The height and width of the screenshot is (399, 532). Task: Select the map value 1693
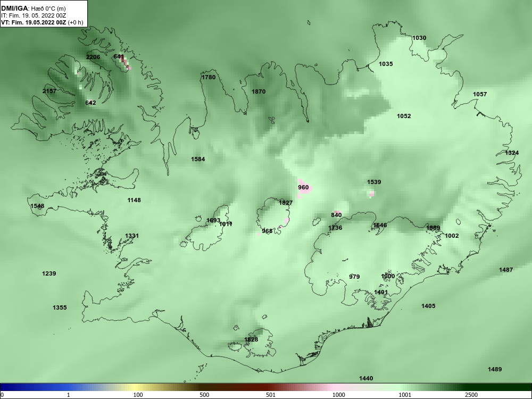(x=213, y=220)
